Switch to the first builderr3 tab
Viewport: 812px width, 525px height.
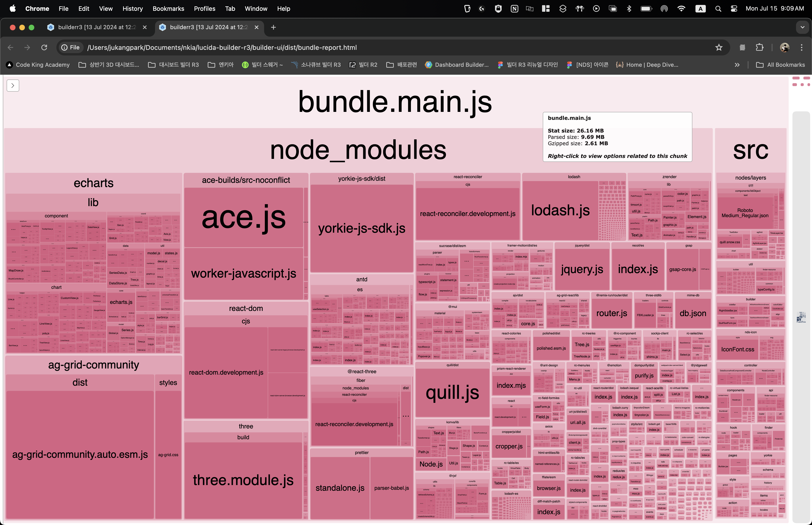97,27
